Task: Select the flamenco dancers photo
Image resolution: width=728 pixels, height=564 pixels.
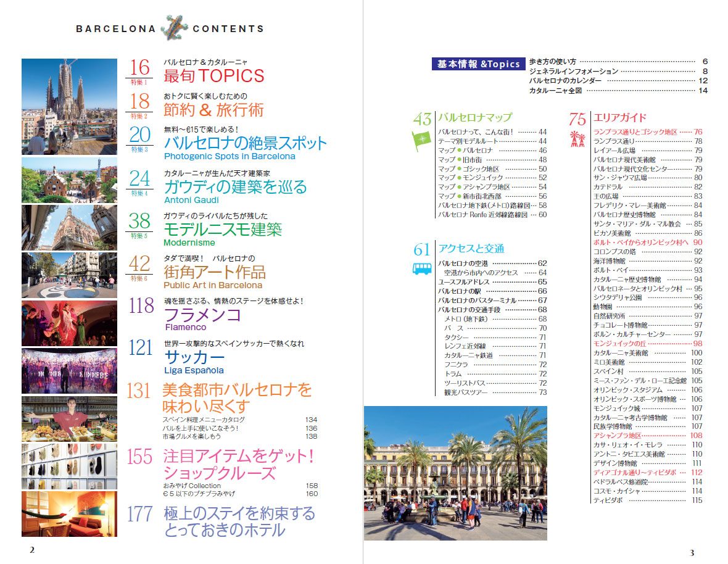Action: pos(69,323)
